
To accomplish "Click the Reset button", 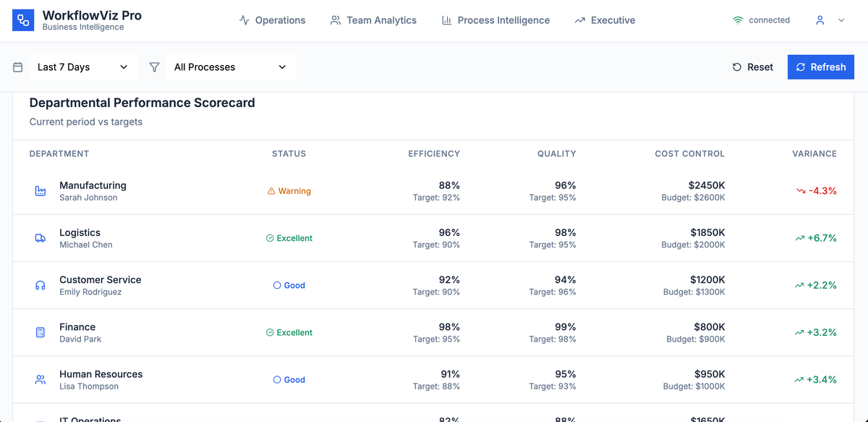I will tap(753, 67).
